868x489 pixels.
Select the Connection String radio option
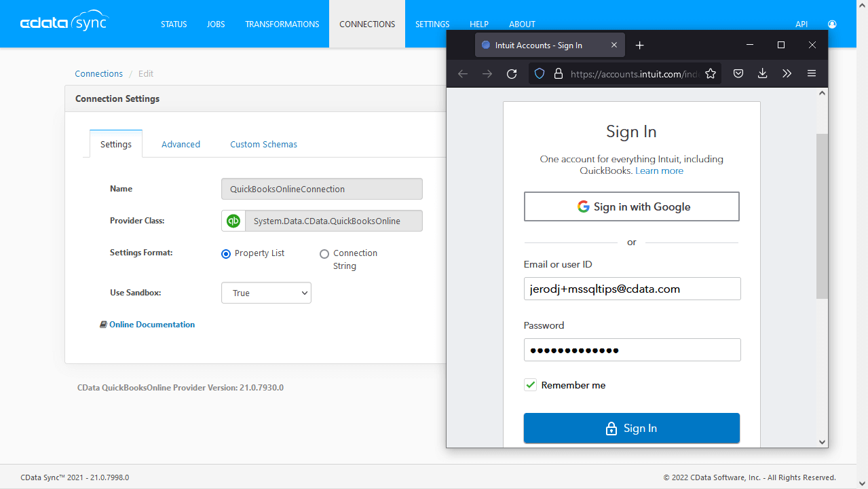click(324, 253)
